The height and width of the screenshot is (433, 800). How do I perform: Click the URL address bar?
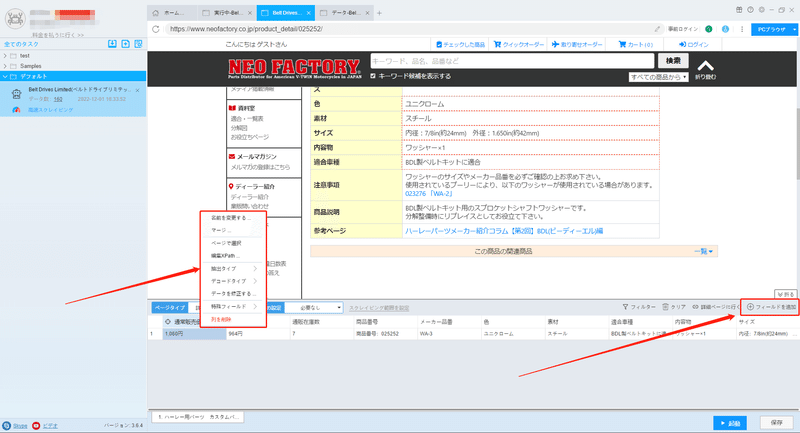pos(408,29)
